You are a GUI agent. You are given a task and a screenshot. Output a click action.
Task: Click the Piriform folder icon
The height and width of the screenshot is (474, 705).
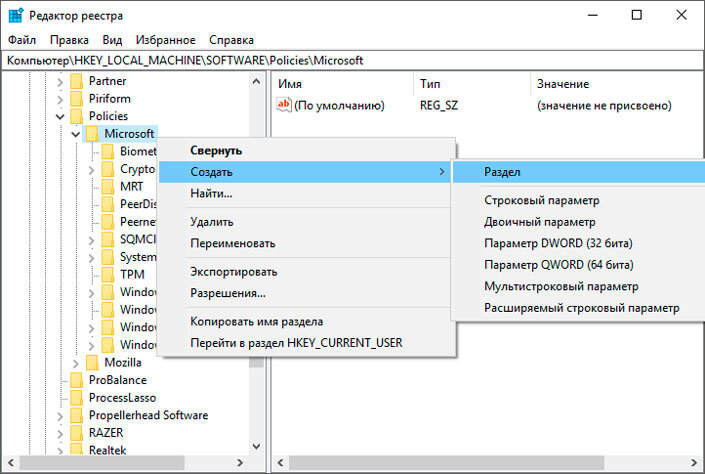77,99
